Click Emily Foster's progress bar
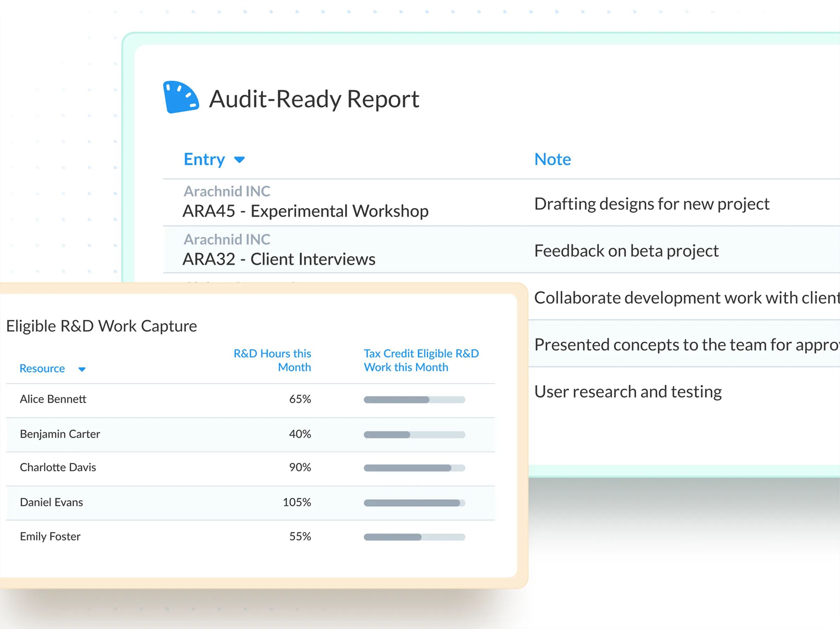 414,537
